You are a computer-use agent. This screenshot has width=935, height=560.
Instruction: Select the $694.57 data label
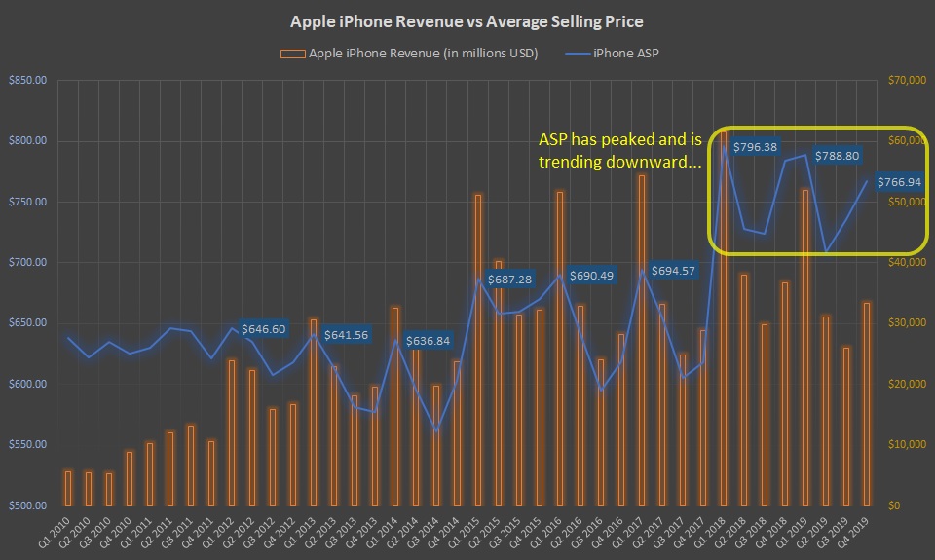(x=672, y=271)
